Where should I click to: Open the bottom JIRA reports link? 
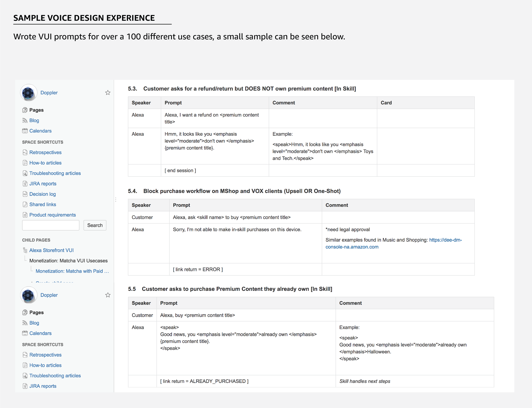coord(43,386)
